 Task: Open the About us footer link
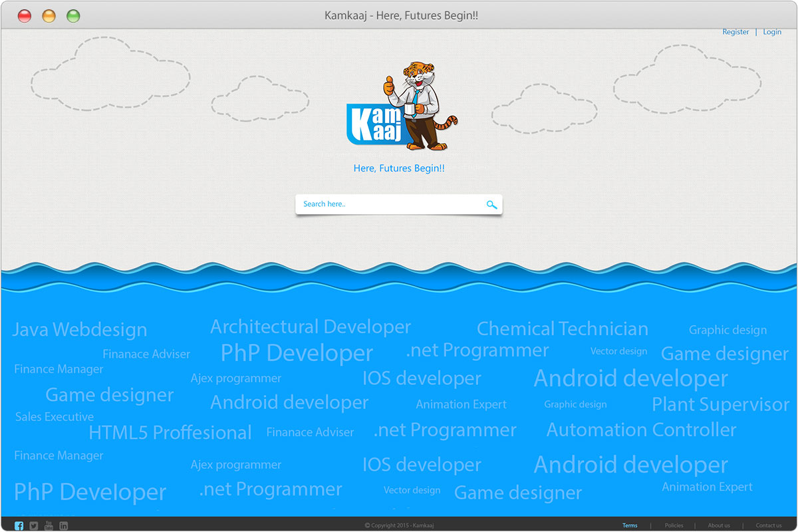719,525
